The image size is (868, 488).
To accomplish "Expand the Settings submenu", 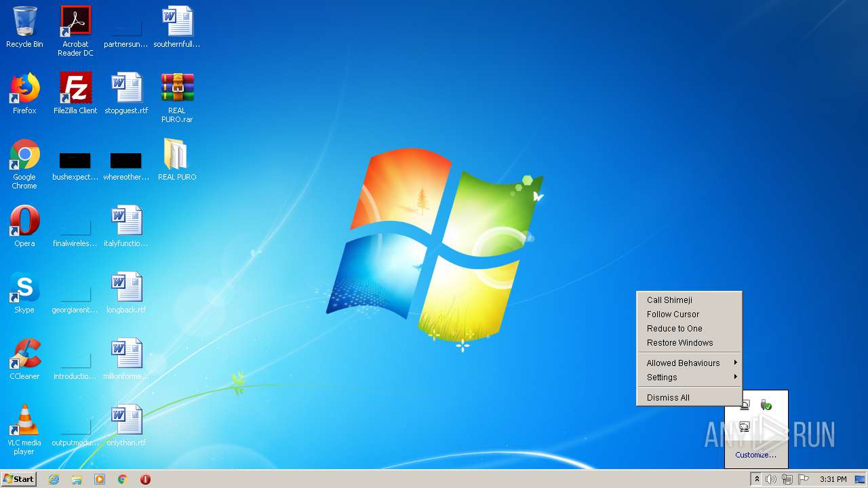I will [689, 378].
